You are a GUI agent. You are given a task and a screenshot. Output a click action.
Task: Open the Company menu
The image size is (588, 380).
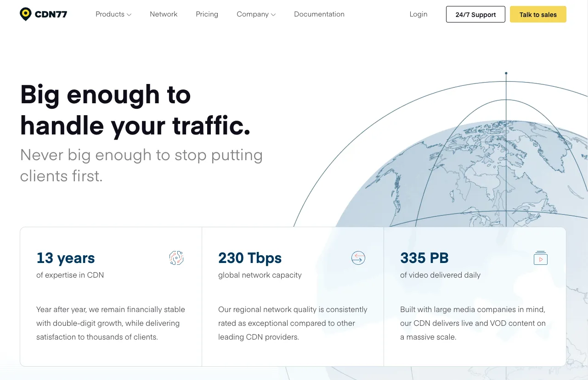pos(256,14)
